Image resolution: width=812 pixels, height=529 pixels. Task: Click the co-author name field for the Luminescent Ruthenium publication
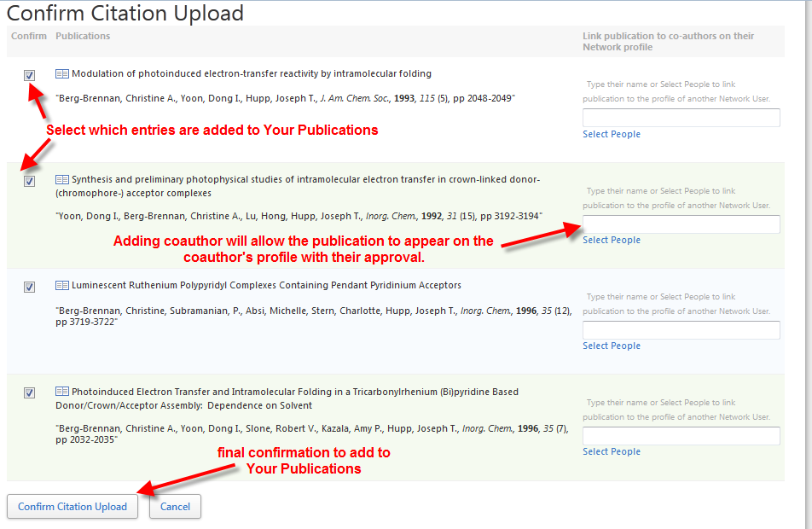tap(681, 329)
